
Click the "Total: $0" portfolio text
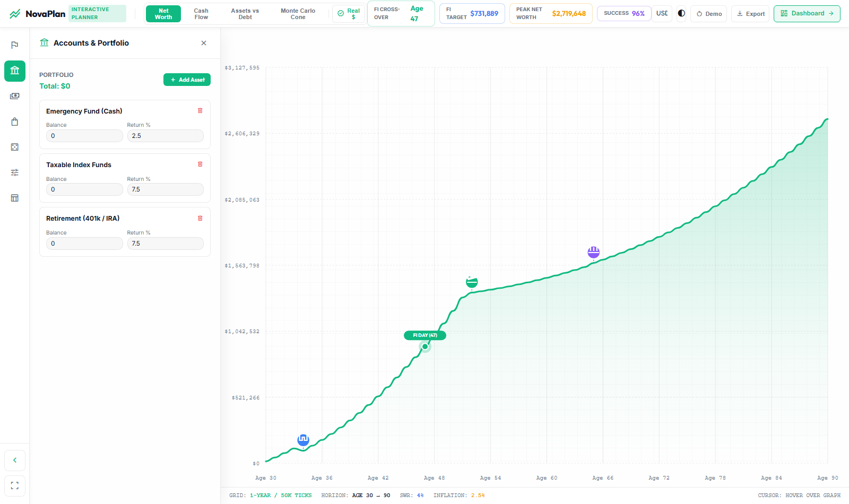click(x=55, y=86)
